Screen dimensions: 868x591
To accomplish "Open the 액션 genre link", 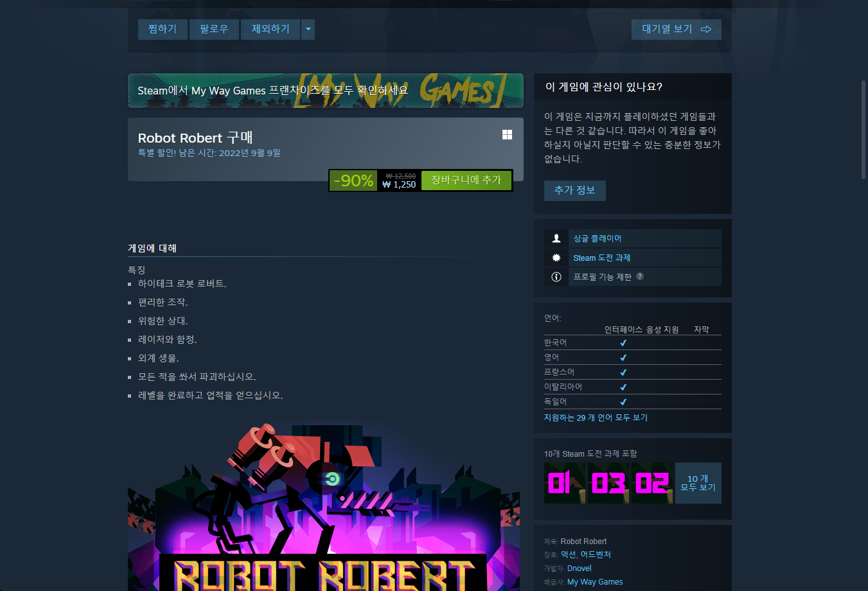I will [568, 554].
